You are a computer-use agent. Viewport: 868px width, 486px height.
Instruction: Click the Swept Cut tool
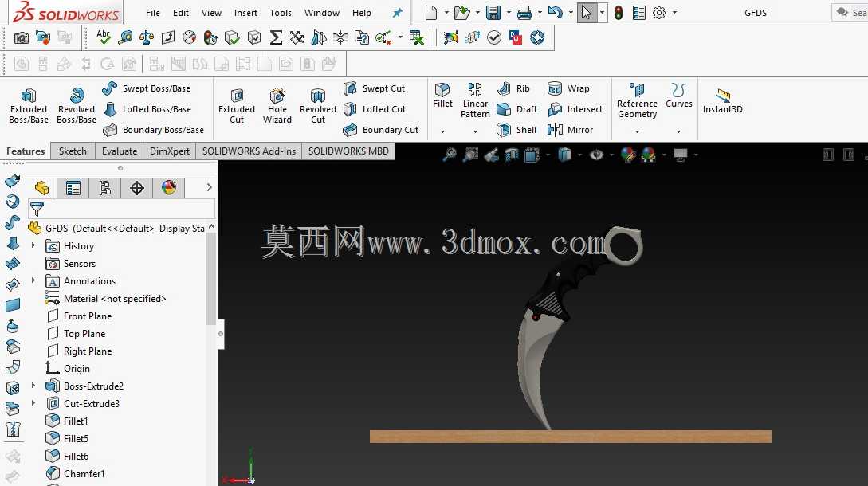[x=374, y=88]
